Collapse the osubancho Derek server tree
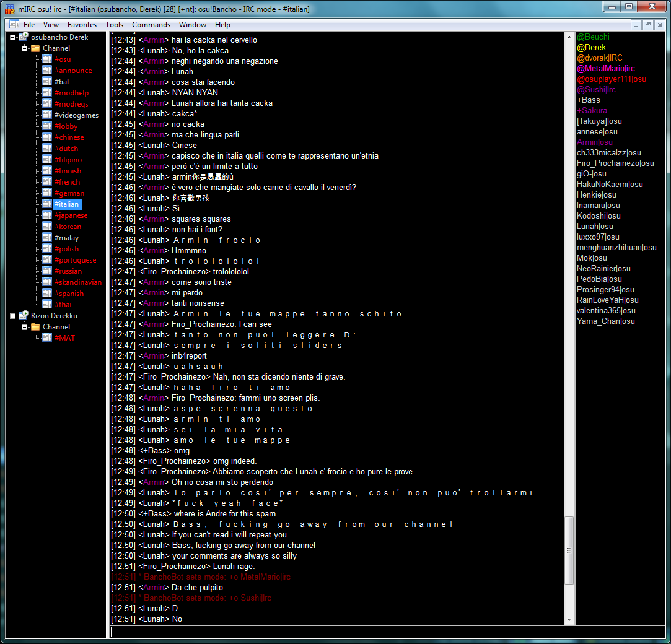The height and width of the screenshot is (644, 671). (13, 37)
